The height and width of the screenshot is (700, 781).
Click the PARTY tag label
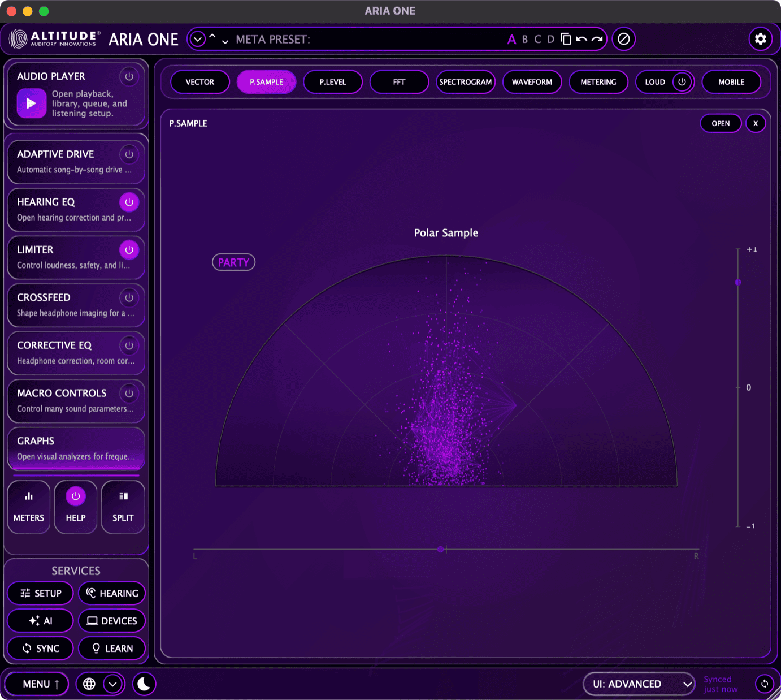click(x=233, y=262)
